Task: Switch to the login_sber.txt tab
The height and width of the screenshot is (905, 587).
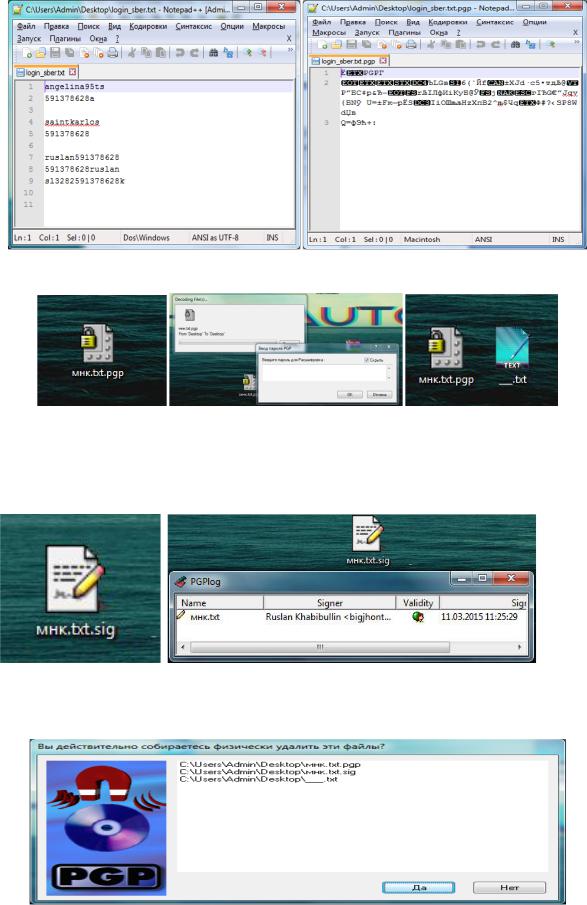Action: [46, 72]
